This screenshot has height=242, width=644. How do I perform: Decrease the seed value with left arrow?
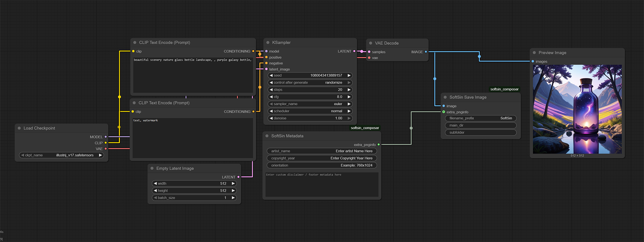pos(271,76)
